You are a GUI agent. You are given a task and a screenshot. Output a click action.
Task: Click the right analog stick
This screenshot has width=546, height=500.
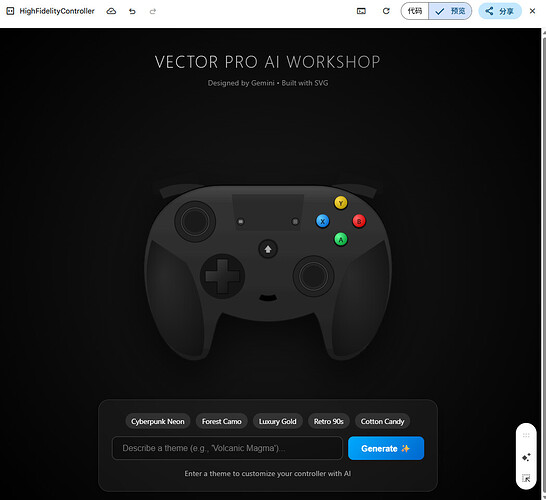[313, 276]
